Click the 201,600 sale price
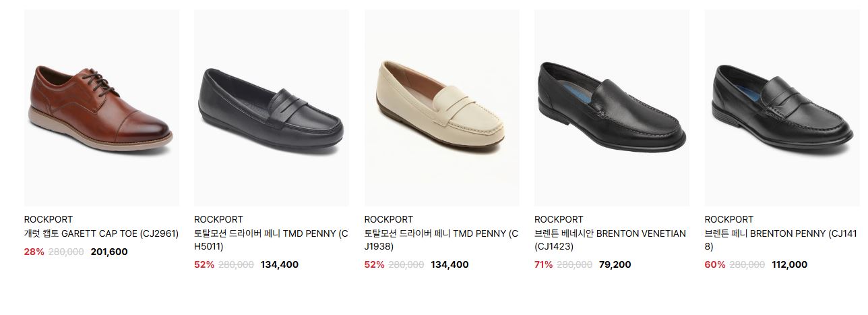Viewport: 868px width, 315px height. click(109, 252)
